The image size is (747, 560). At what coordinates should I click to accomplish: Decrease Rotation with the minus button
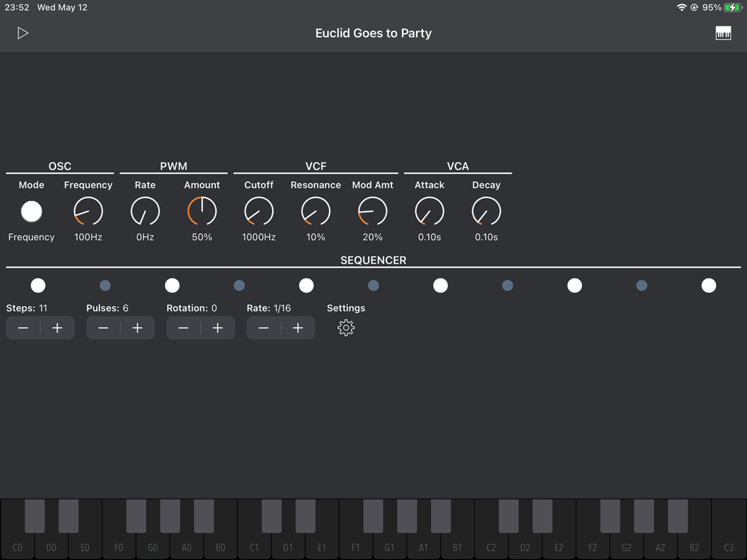click(x=183, y=327)
